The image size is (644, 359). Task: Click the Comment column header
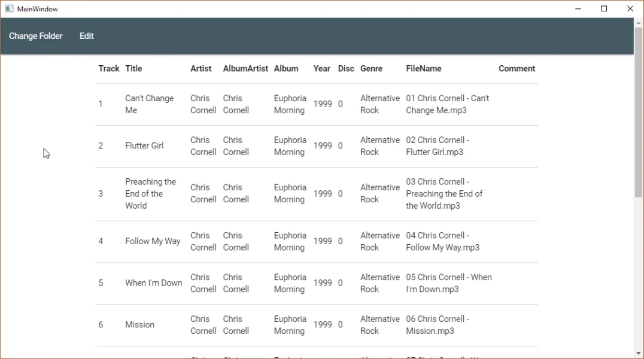(517, 69)
